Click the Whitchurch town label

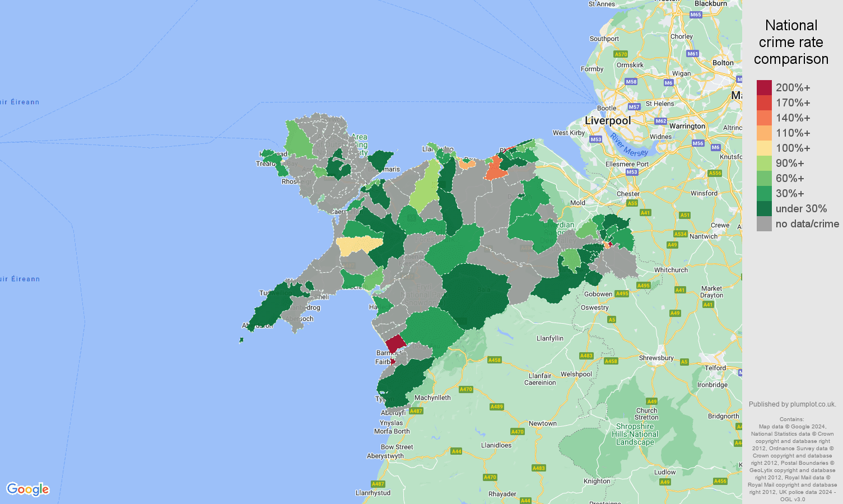pyautogui.click(x=671, y=270)
